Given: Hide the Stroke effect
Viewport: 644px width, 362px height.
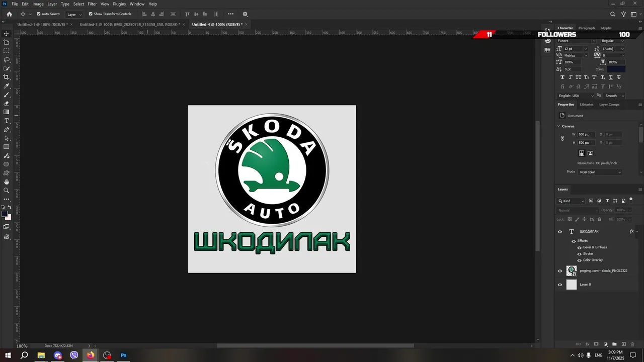Looking at the screenshot, I should pos(579,254).
